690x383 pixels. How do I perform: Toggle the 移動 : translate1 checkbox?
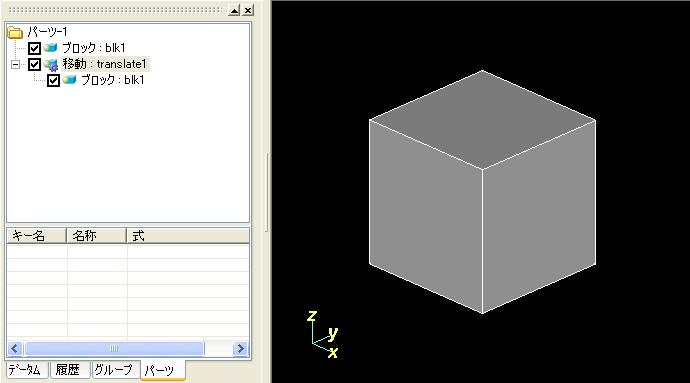click(34, 64)
